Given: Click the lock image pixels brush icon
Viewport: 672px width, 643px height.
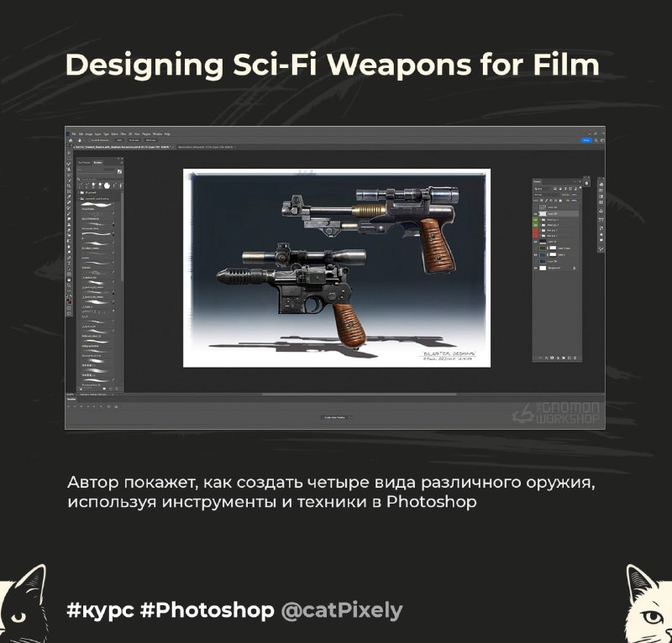Looking at the screenshot, I should pos(547,201).
